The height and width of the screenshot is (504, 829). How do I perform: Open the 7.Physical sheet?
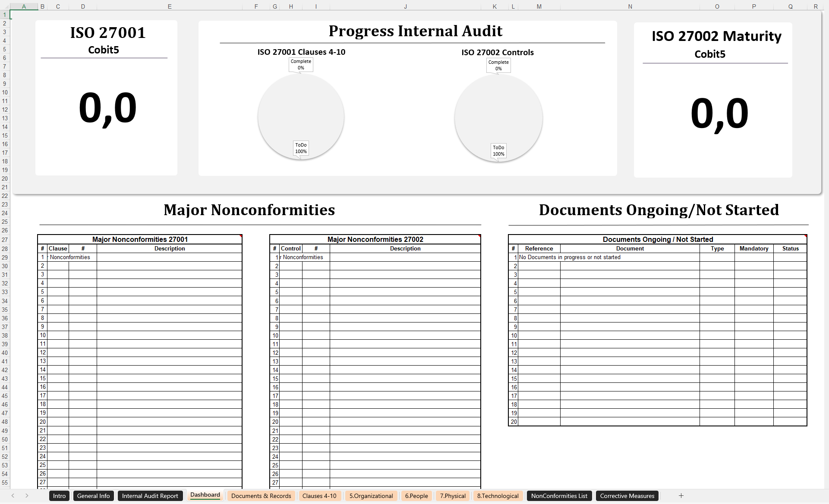[452, 496]
